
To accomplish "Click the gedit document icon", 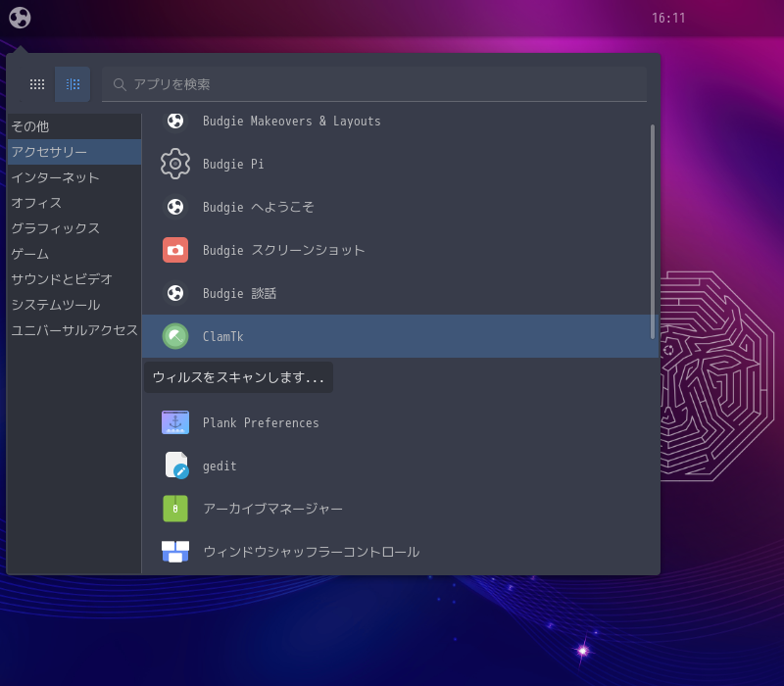I will pyautogui.click(x=176, y=465).
